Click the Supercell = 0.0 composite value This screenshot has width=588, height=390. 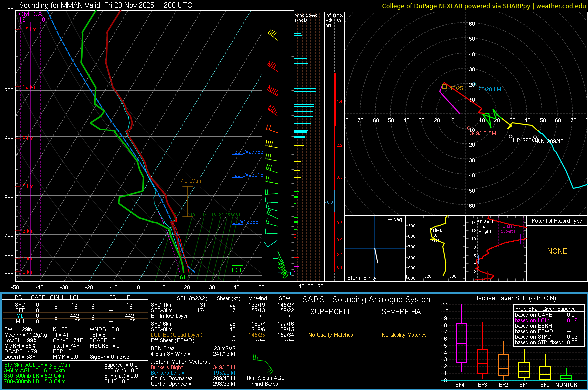pyautogui.click(x=121, y=365)
